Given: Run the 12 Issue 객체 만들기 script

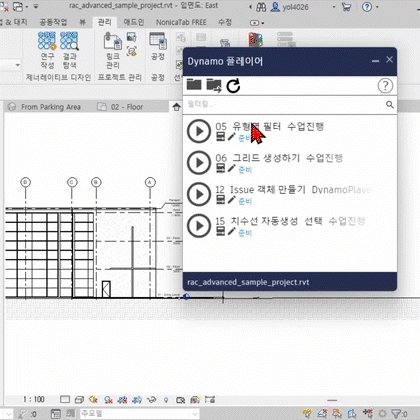Looking at the screenshot, I should (x=199, y=194).
